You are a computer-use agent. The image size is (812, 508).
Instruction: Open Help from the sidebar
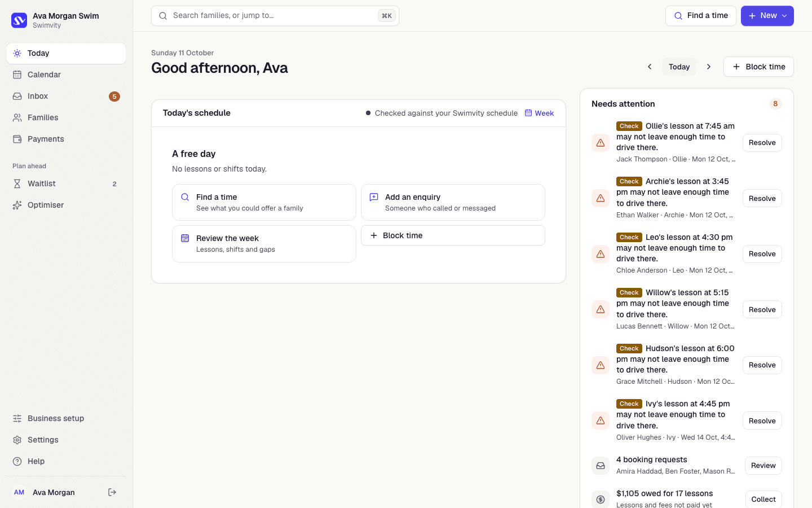click(66, 462)
